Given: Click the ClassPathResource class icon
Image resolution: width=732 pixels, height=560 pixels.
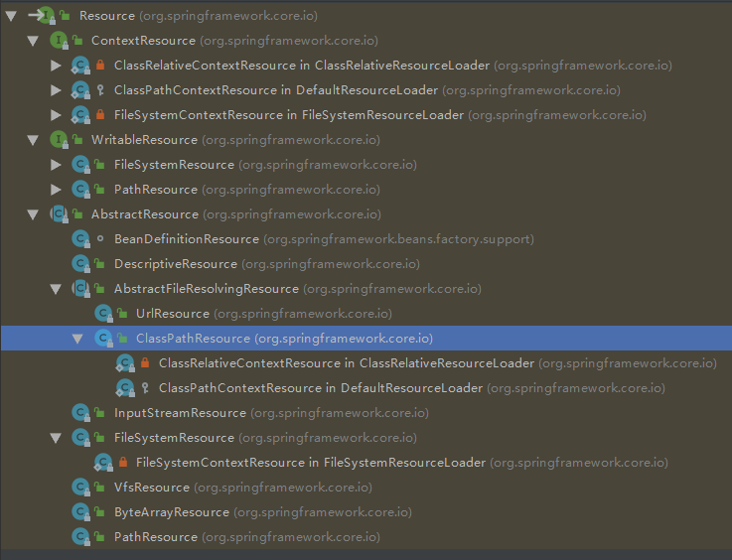Looking at the screenshot, I should (103, 338).
